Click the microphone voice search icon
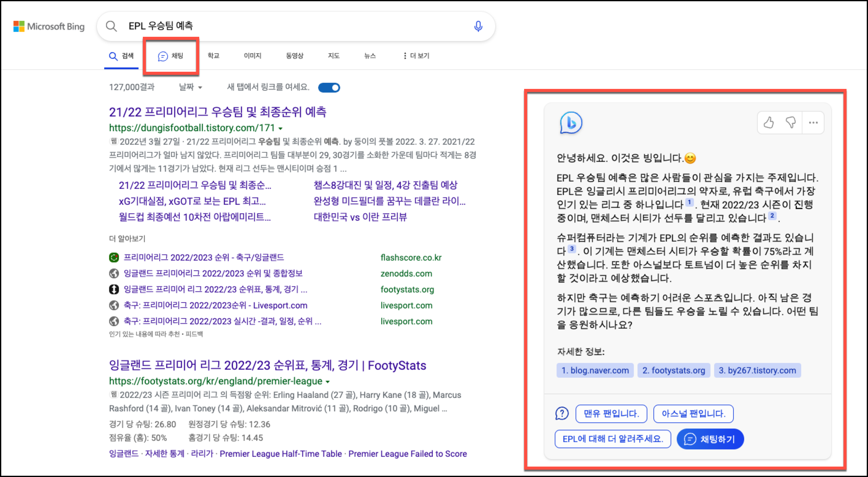Screen dimensions: 868x477 pyautogui.click(x=478, y=26)
